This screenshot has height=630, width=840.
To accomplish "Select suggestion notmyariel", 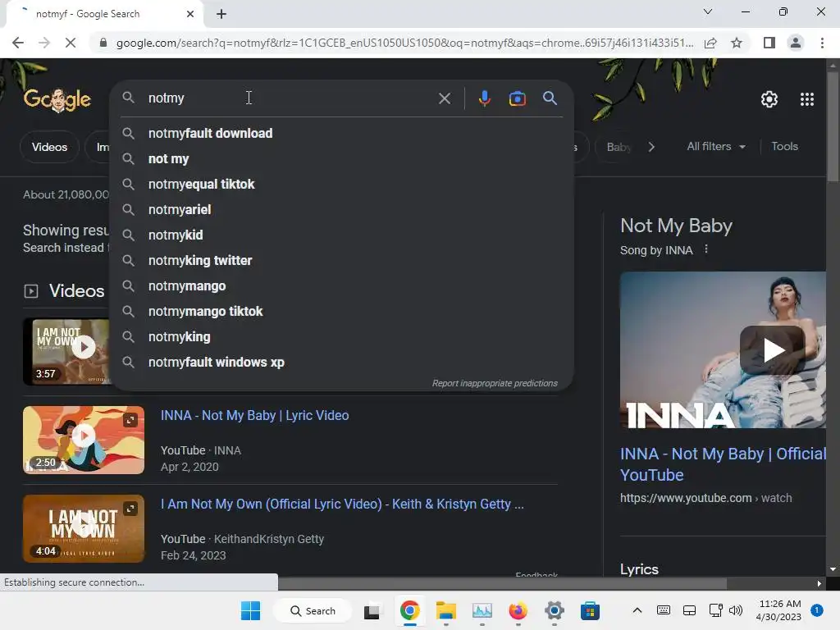I will click(x=342, y=209).
